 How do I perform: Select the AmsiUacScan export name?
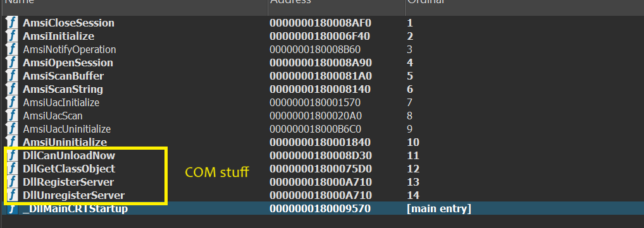(x=53, y=116)
